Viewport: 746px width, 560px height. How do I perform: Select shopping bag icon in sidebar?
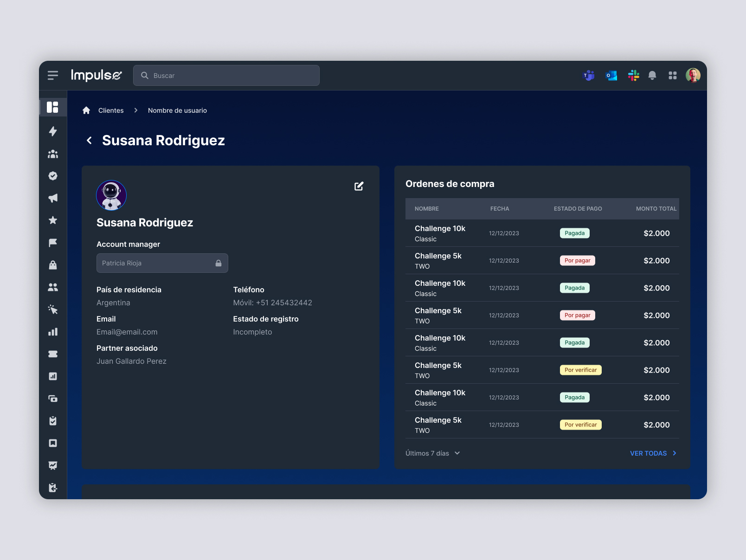[x=53, y=265]
